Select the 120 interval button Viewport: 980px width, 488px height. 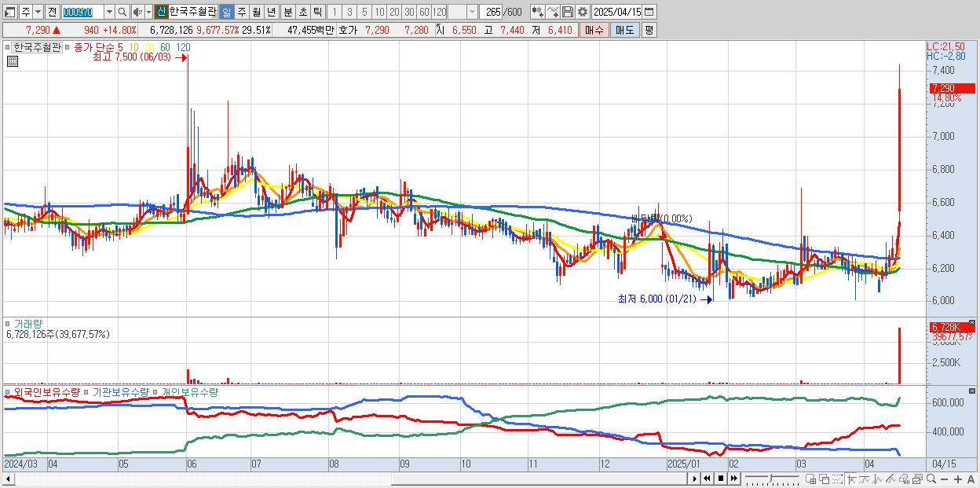[439, 12]
